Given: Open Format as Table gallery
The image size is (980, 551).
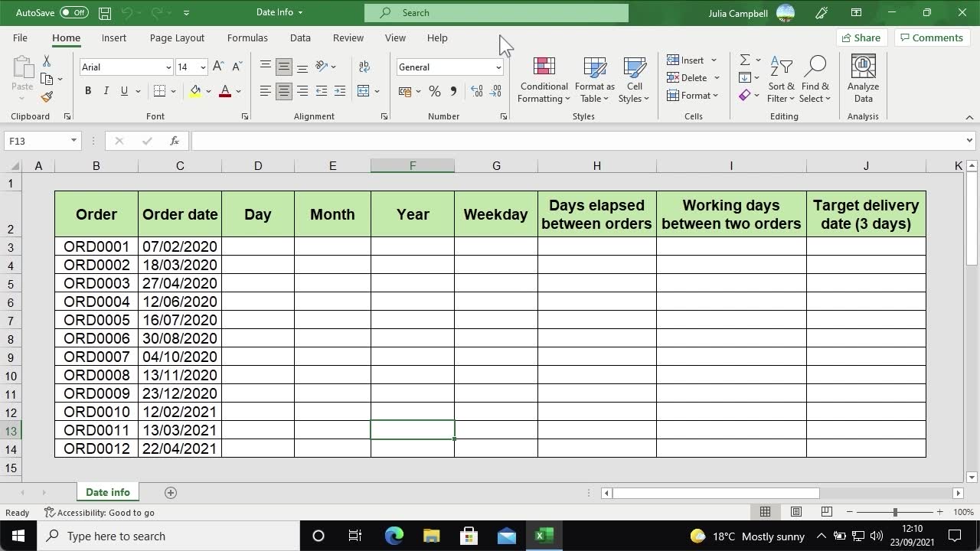Looking at the screenshot, I should pos(595,80).
